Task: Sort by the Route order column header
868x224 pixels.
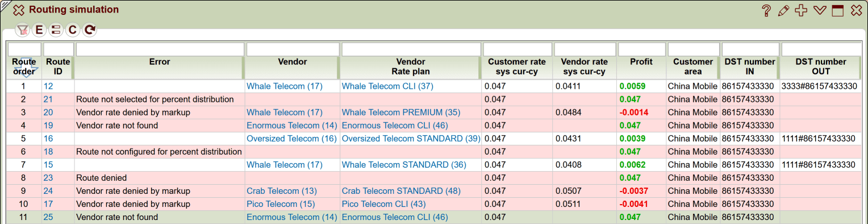Action: pyautogui.click(x=24, y=67)
